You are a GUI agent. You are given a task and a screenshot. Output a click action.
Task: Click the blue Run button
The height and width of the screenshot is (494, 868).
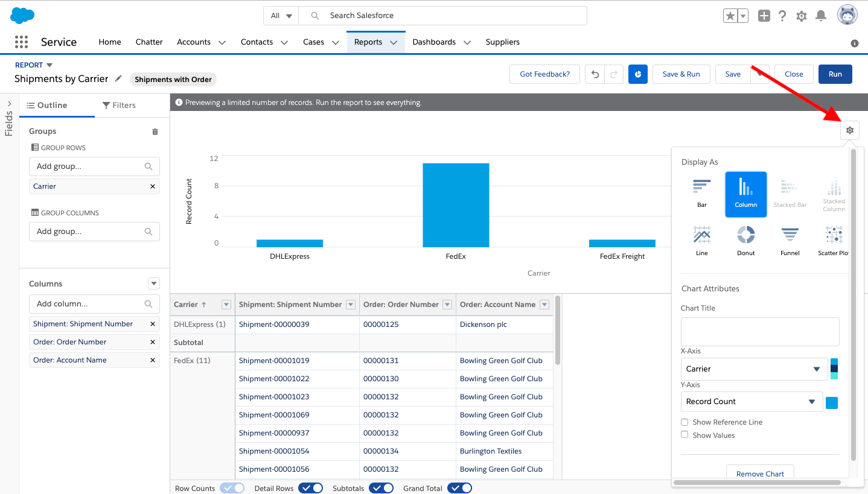pos(835,74)
